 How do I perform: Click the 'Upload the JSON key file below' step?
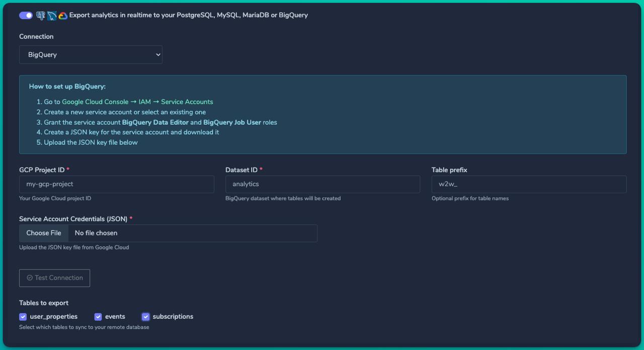point(91,142)
